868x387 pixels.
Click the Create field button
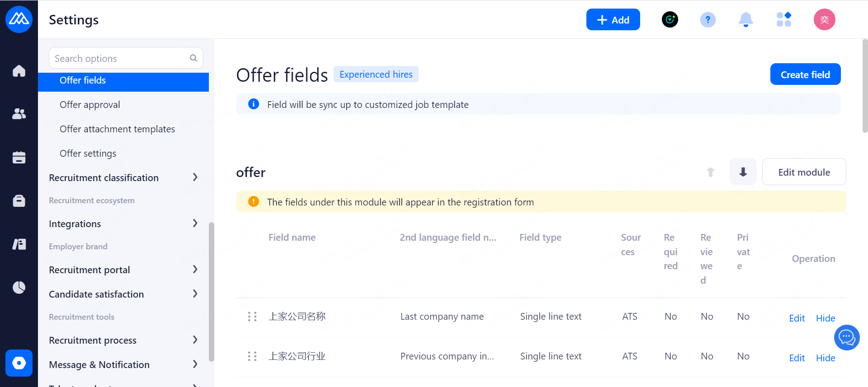click(x=805, y=75)
